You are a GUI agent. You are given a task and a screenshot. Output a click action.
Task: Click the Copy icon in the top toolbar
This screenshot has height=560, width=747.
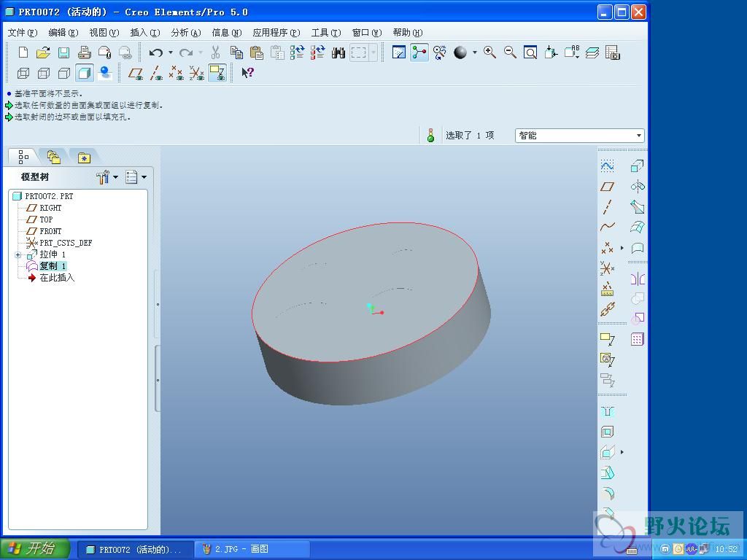[x=236, y=52]
